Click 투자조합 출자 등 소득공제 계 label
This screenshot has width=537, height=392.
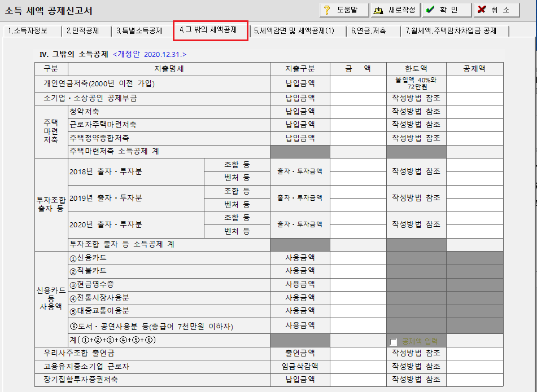(x=122, y=245)
